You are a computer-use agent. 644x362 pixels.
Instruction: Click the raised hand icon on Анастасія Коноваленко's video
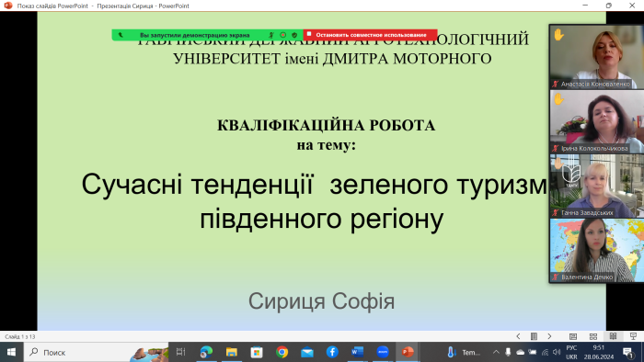tap(558, 35)
